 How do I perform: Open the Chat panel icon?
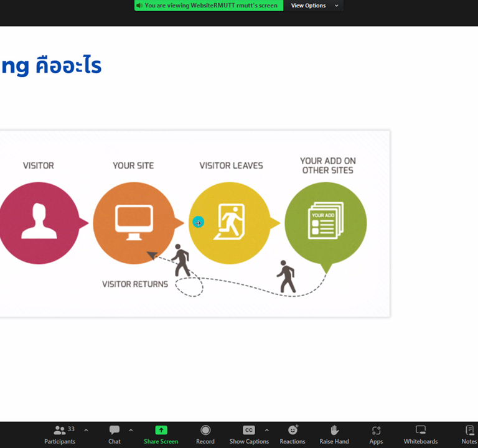point(115,430)
